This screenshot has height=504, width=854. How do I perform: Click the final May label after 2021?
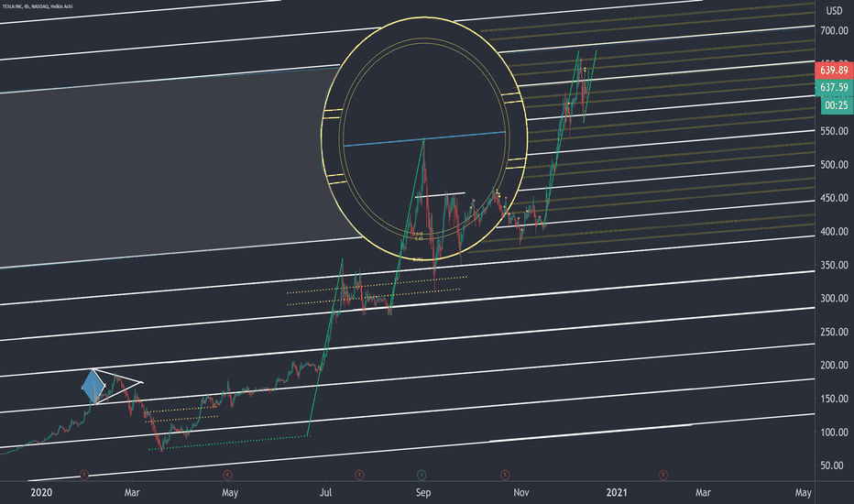(x=804, y=493)
